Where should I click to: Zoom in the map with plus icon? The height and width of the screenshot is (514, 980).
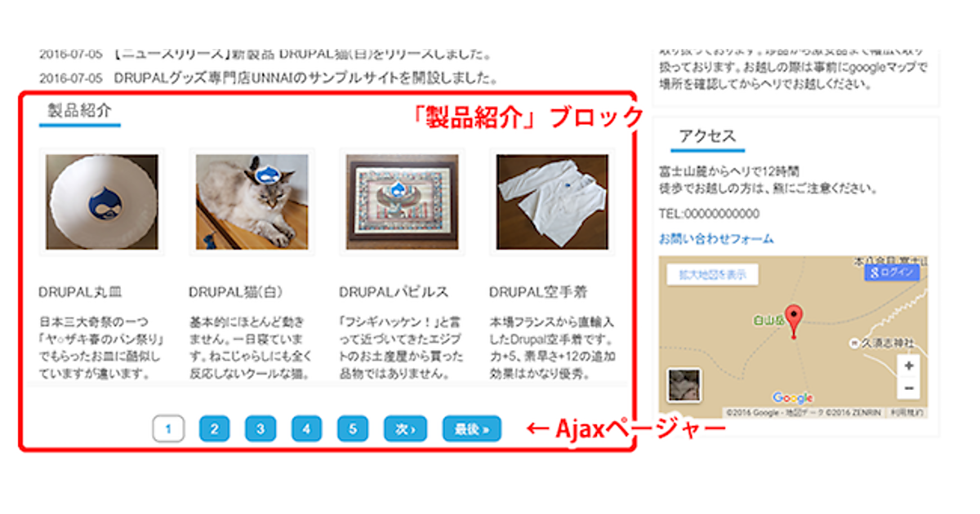(x=910, y=366)
